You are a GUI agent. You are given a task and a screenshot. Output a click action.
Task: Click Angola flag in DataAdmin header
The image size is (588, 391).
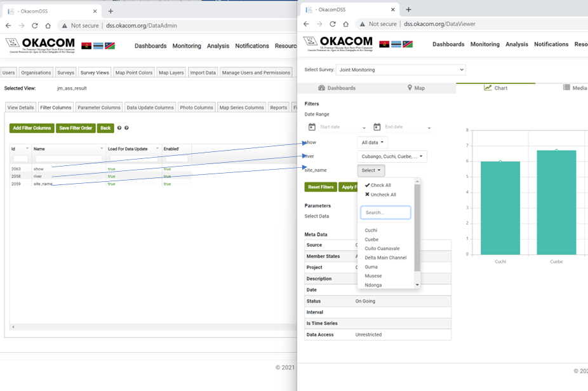86,46
